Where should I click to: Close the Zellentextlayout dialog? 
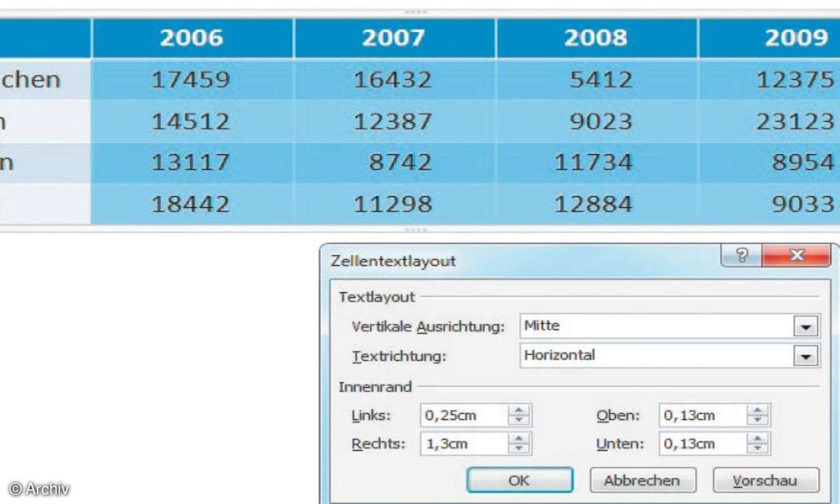pos(796,255)
